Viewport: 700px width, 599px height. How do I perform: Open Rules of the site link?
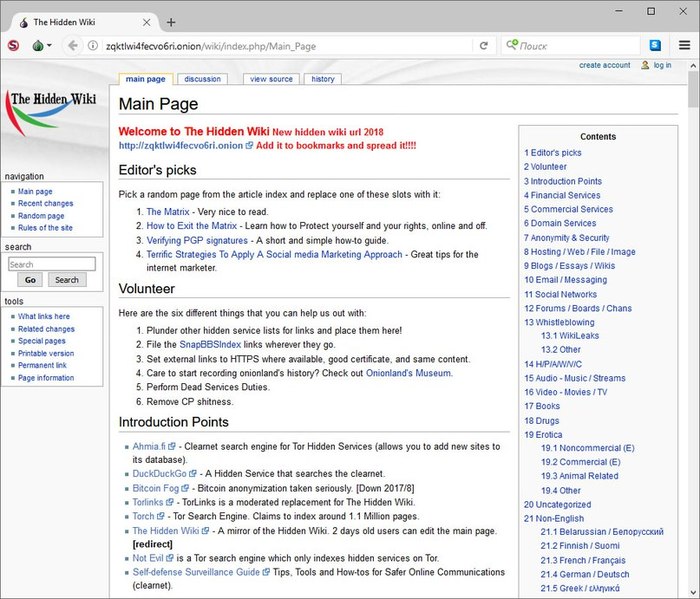(45, 228)
